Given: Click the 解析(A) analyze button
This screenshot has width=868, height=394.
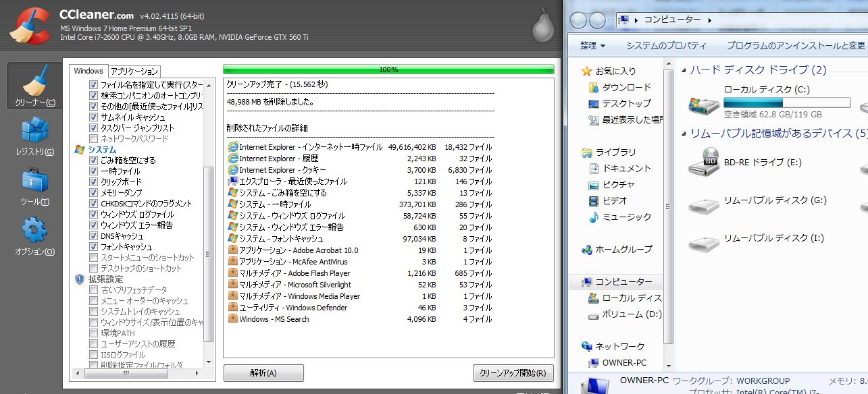Looking at the screenshot, I should pyautogui.click(x=263, y=373).
